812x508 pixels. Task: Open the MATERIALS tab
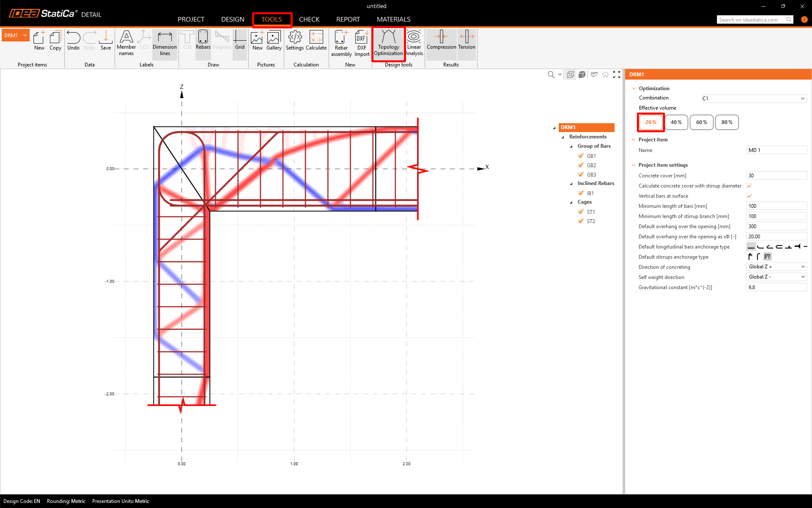click(393, 19)
